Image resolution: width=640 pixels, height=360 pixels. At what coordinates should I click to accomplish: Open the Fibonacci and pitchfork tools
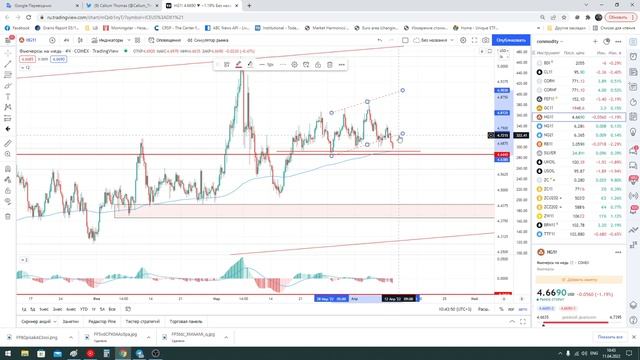pyautogui.click(x=8, y=75)
